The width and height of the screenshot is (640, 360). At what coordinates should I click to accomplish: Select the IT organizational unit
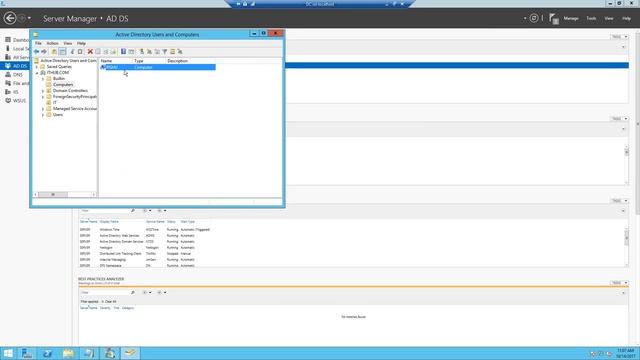click(55, 103)
